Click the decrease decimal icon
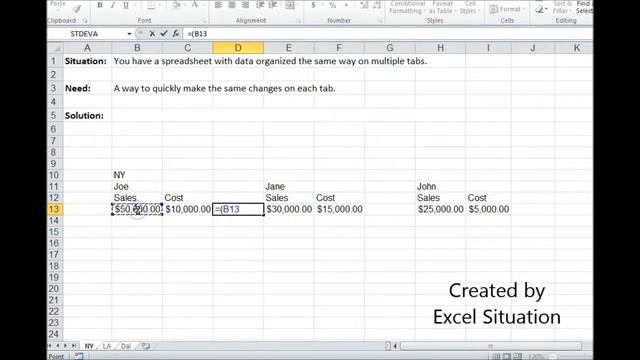 (x=377, y=5)
